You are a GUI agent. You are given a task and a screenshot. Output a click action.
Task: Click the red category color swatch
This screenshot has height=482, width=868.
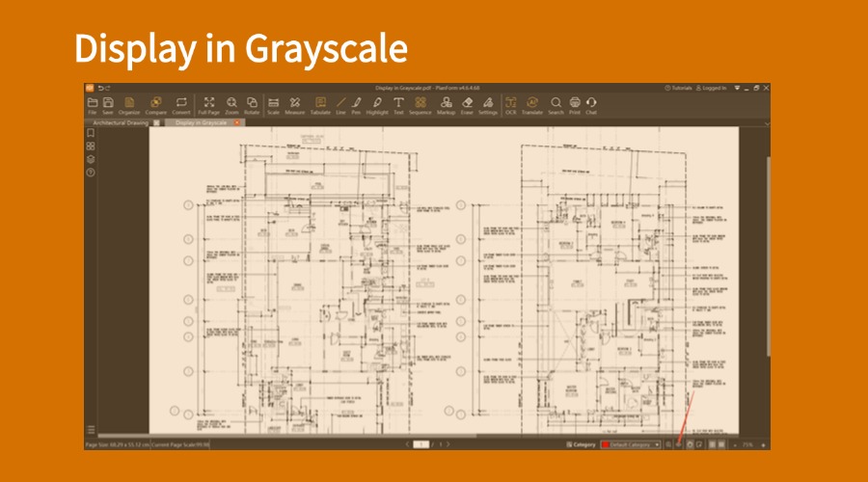coord(605,444)
